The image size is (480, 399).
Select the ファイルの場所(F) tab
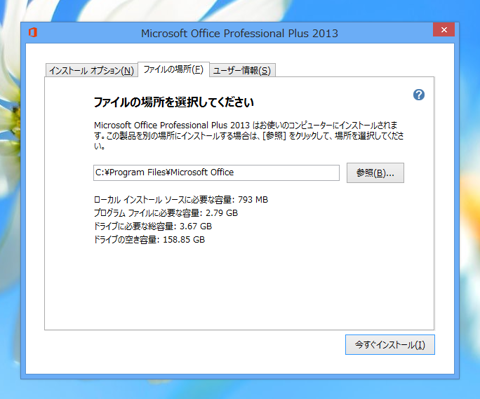tap(173, 69)
